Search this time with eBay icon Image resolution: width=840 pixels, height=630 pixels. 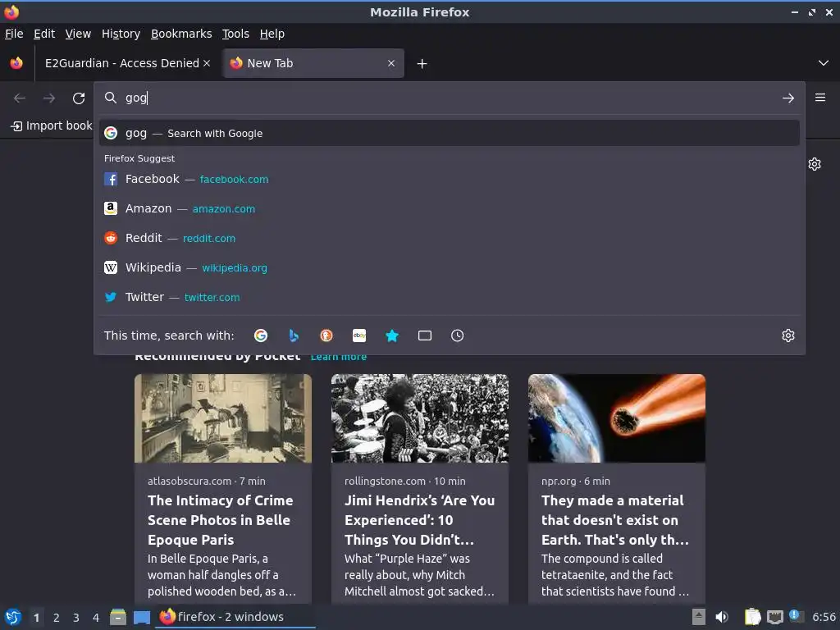point(359,336)
